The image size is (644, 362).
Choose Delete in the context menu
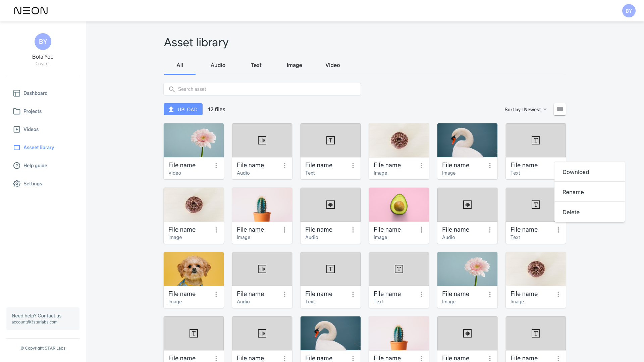click(571, 212)
